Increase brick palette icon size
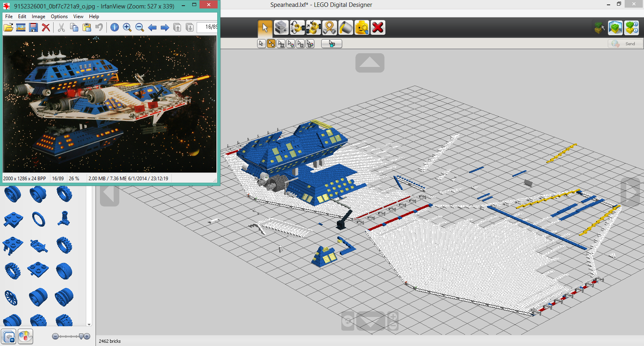 [87, 336]
